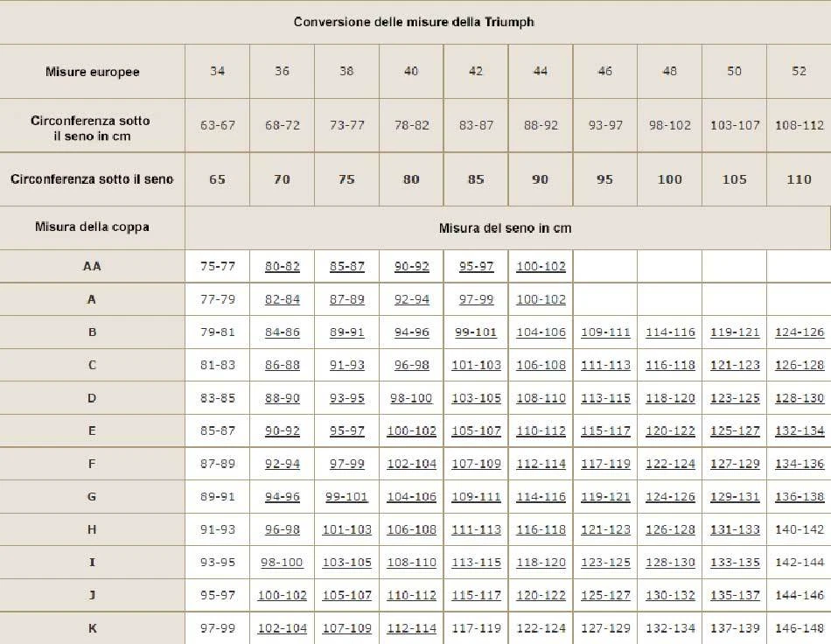831x644 pixels.
Task: Click 102-104 in the K cup row
Action: click(x=282, y=628)
